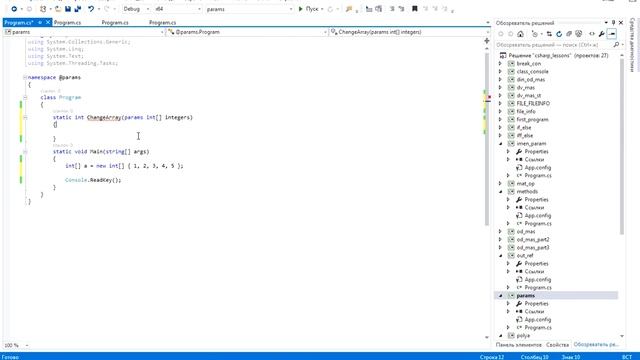Switch to the Обозреватель решений bottom tab
The width and height of the screenshot is (640, 360).
pos(596,345)
